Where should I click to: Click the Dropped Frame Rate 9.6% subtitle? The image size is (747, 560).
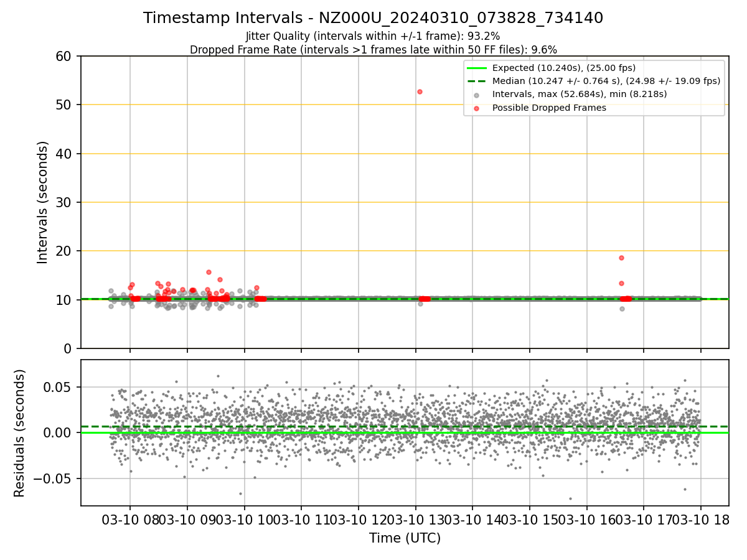click(373, 49)
